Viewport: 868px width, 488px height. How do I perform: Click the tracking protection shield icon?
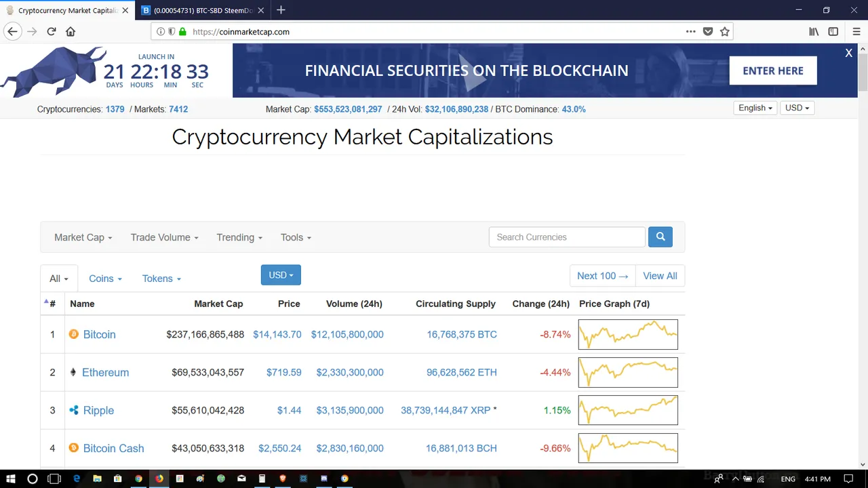pyautogui.click(x=172, y=31)
